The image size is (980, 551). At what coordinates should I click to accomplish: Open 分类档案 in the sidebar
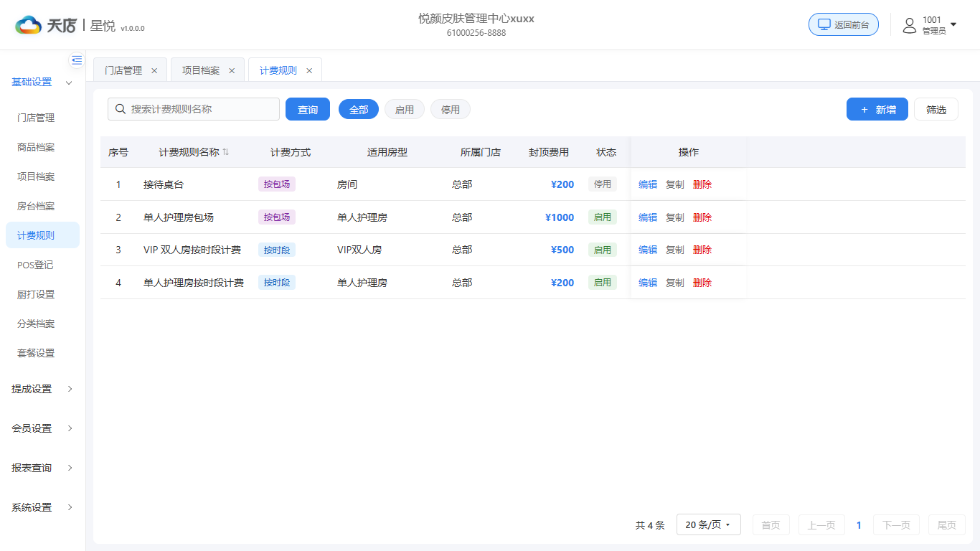tap(42, 324)
